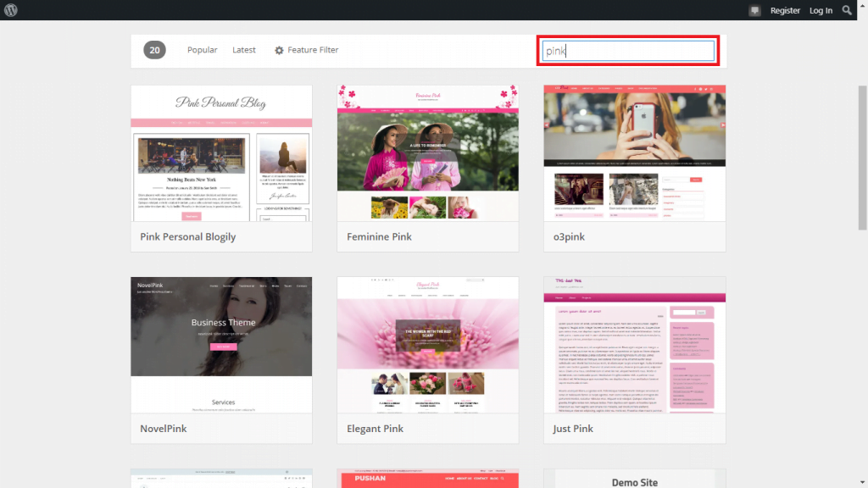Click the scrollbar up arrow
The width and height of the screenshot is (868, 488).
862,4
